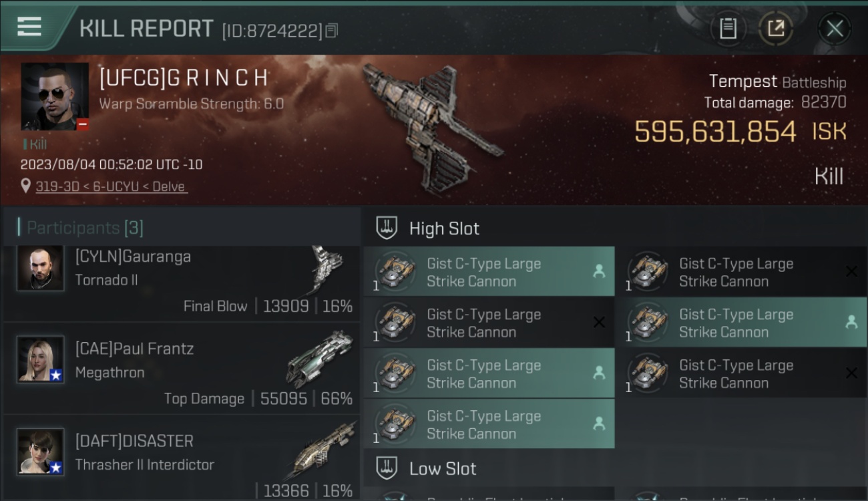Select first Gist C-Type Strike Cannon
868x501 pixels.
489,272
